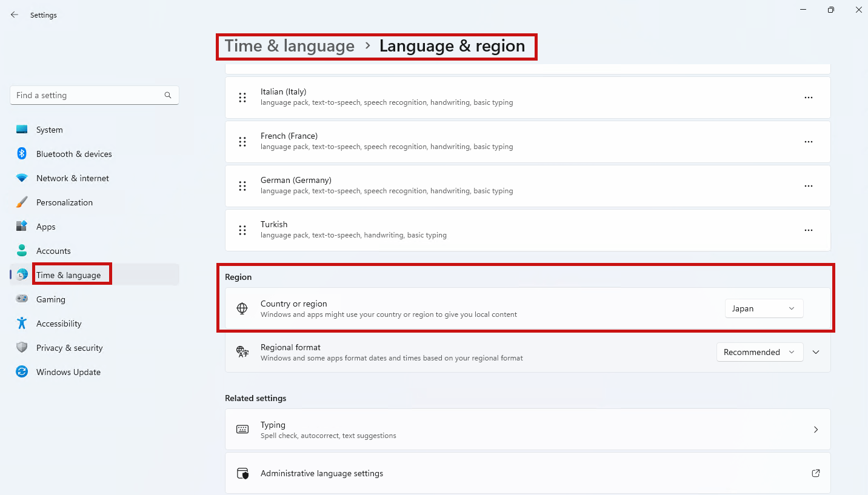Open more options for Turkish
Screen dimensions: 868x495
point(809,230)
